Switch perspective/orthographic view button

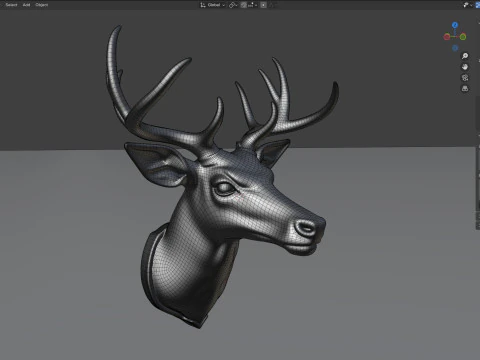(x=465, y=88)
